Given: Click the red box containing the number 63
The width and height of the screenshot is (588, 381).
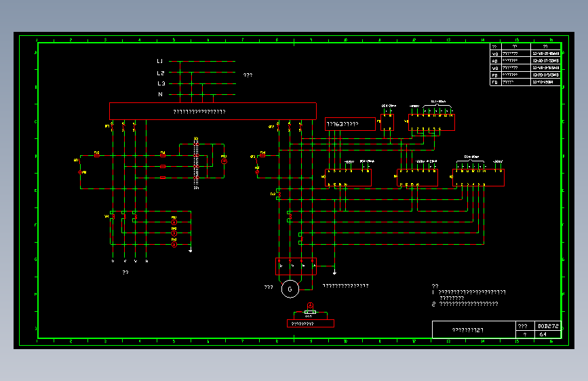Looking at the screenshot, I should tap(350, 124).
